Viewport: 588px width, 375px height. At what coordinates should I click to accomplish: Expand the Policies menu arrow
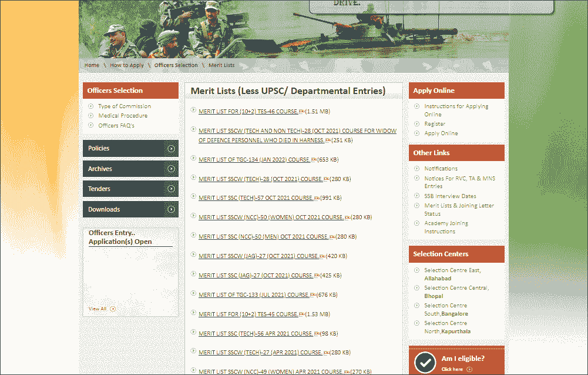coord(171,149)
